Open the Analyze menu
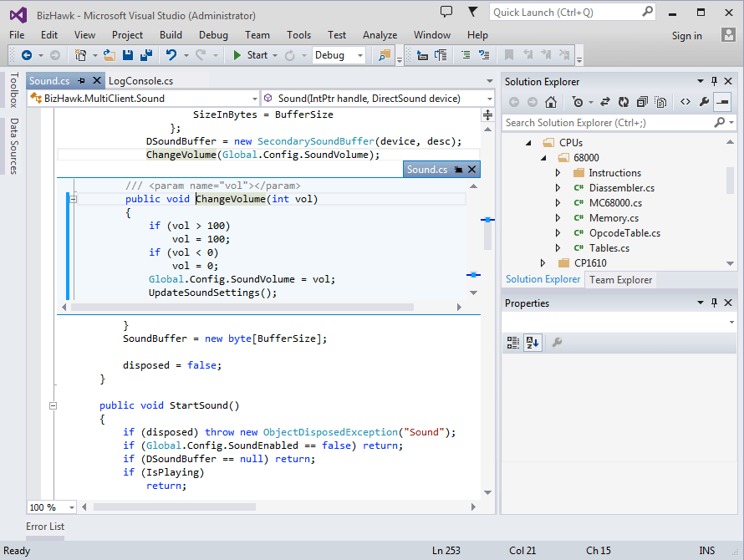Viewport: 744px width, 560px height. point(380,35)
